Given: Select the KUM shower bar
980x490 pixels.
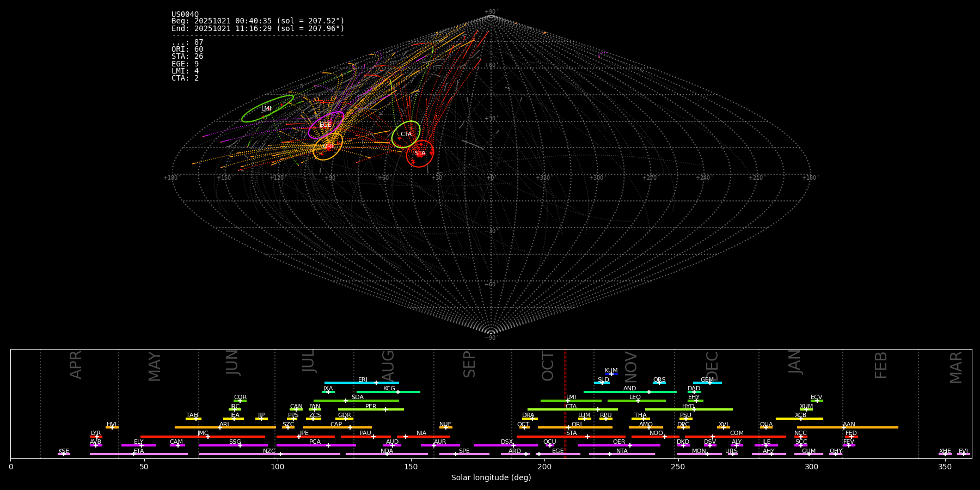Looking at the screenshot, I should tap(611, 374).
